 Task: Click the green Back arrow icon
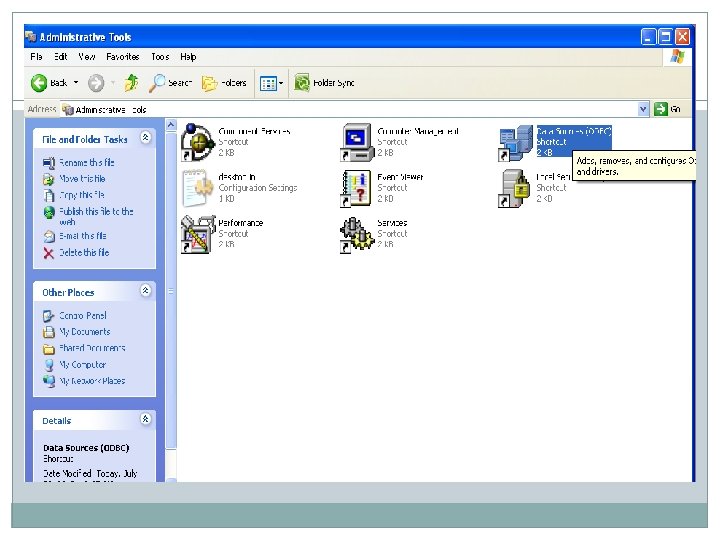pyautogui.click(x=39, y=83)
